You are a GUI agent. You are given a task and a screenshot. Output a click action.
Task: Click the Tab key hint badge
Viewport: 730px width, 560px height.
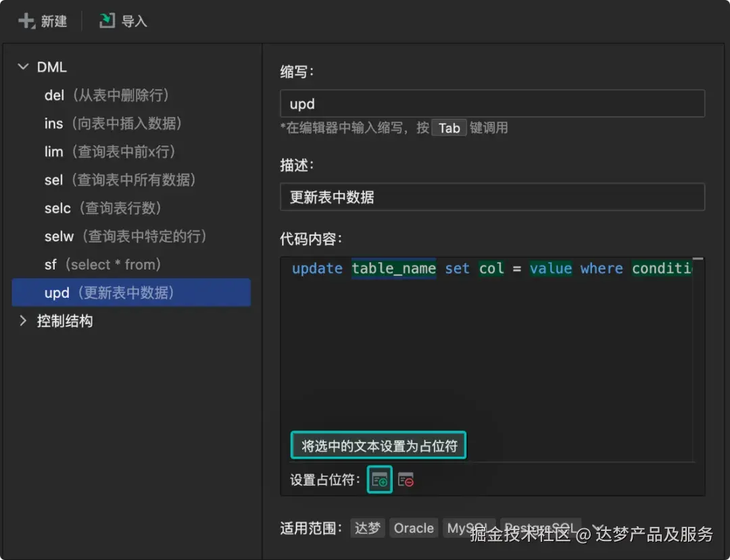coord(449,128)
